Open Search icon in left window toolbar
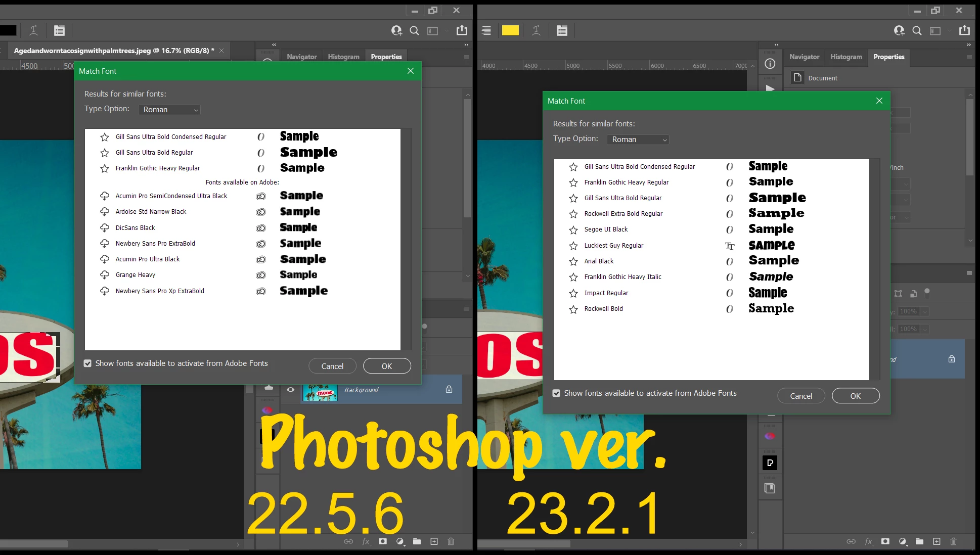 pyautogui.click(x=414, y=31)
